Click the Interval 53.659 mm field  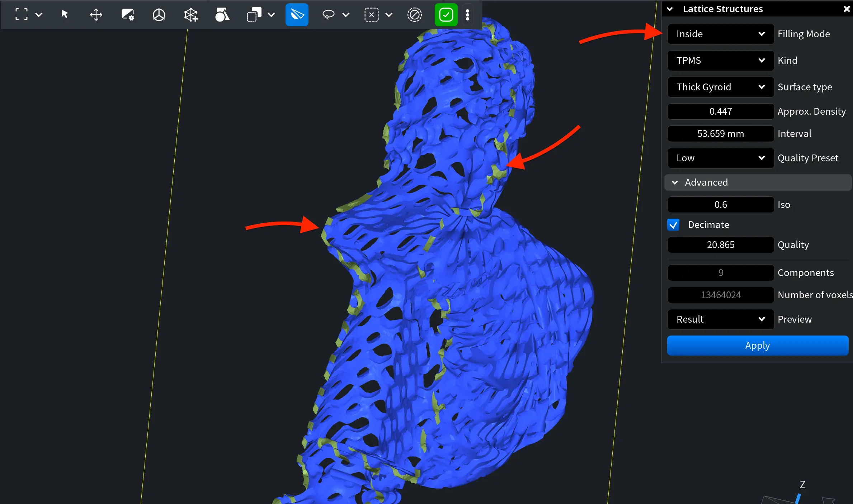tap(720, 134)
